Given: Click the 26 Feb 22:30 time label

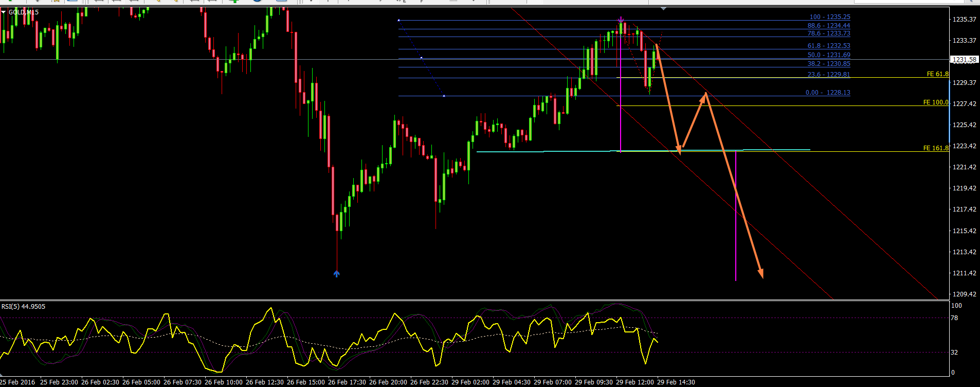Looking at the screenshot, I should coord(429,382).
